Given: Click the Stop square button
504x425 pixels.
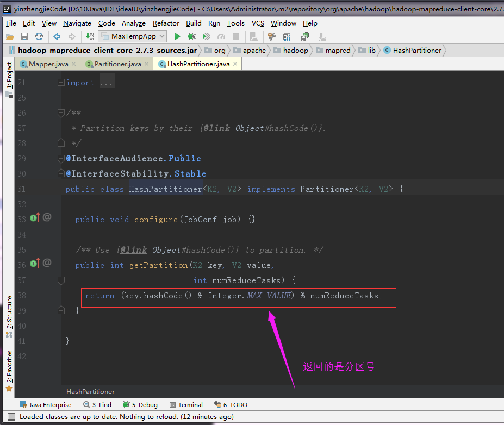Looking at the screenshot, I should (236, 36).
